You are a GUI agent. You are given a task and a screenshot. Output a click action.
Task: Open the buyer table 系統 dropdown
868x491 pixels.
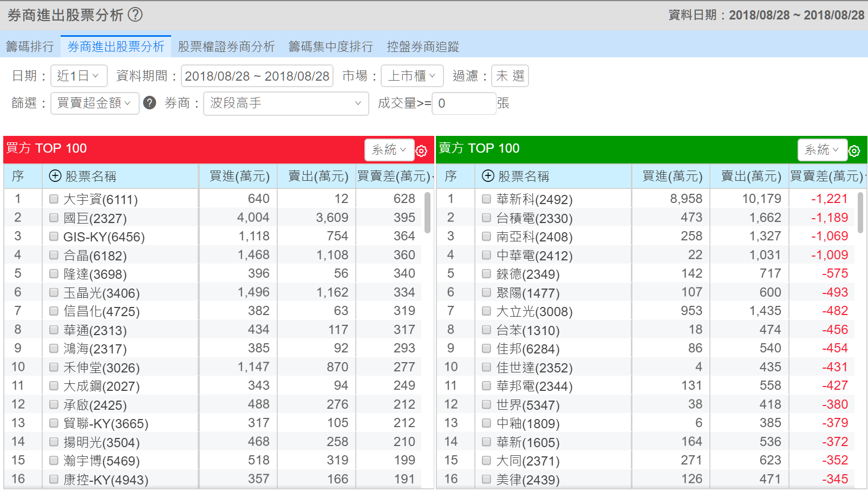(389, 150)
